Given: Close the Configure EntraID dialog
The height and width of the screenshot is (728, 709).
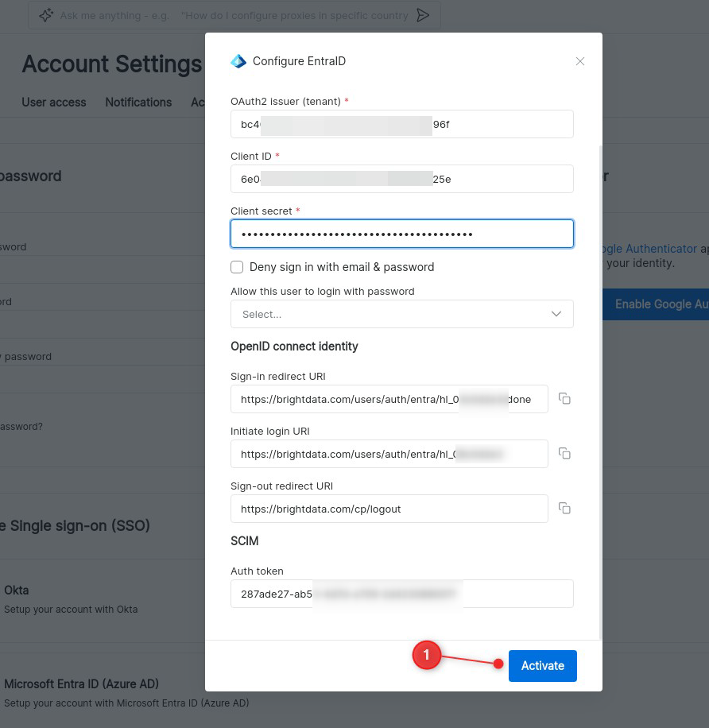Looking at the screenshot, I should [580, 61].
